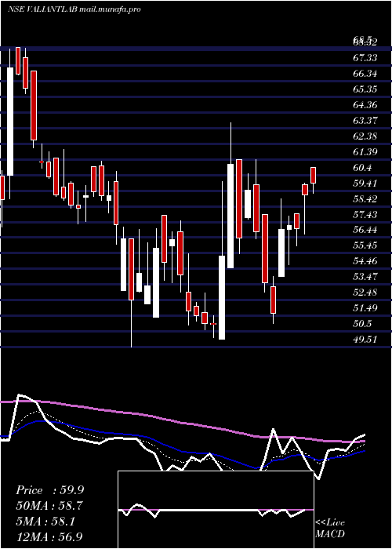
Task: Click the 55.45 price axis label
Action: (365, 245)
